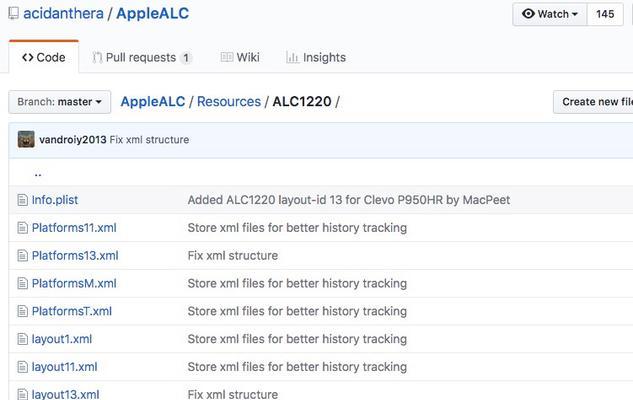Click the Wiki book icon
The image size is (633, 400).
tap(226, 57)
